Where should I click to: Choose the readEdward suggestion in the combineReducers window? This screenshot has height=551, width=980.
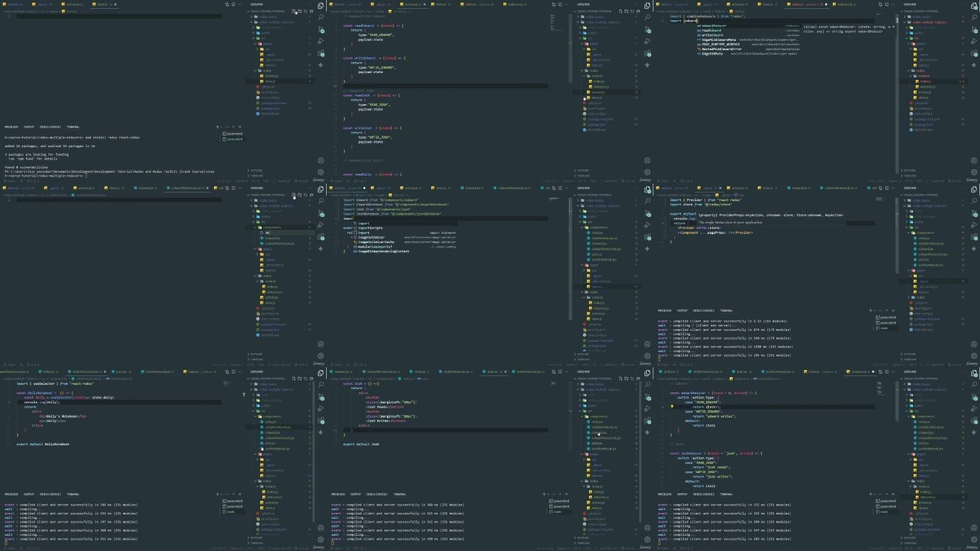[x=748, y=31]
